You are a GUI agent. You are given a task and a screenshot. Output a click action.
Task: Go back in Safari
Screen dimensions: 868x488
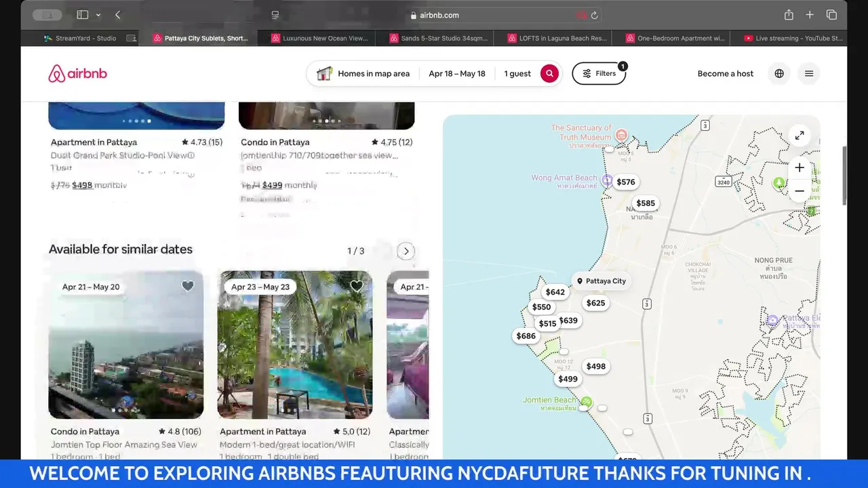[118, 15]
